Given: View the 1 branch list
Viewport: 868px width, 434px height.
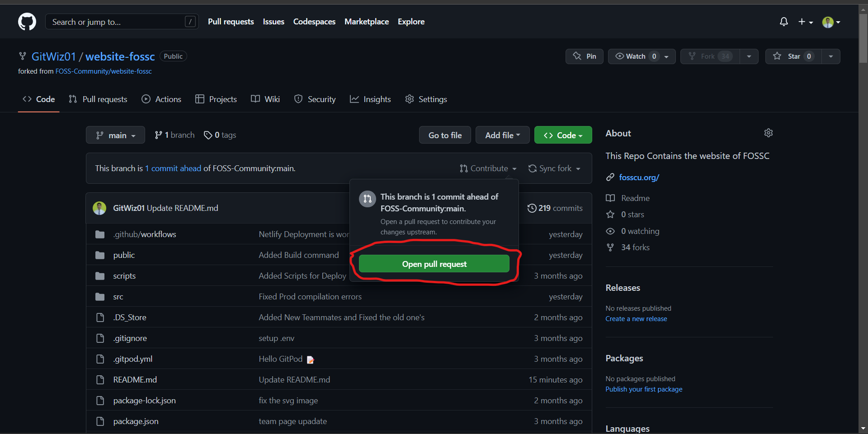Looking at the screenshot, I should [x=175, y=135].
